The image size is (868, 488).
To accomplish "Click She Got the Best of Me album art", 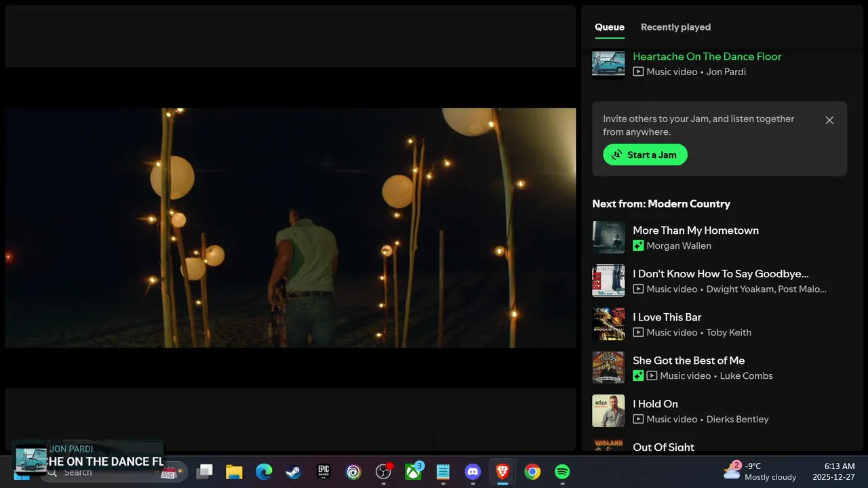I will tap(608, 367).
